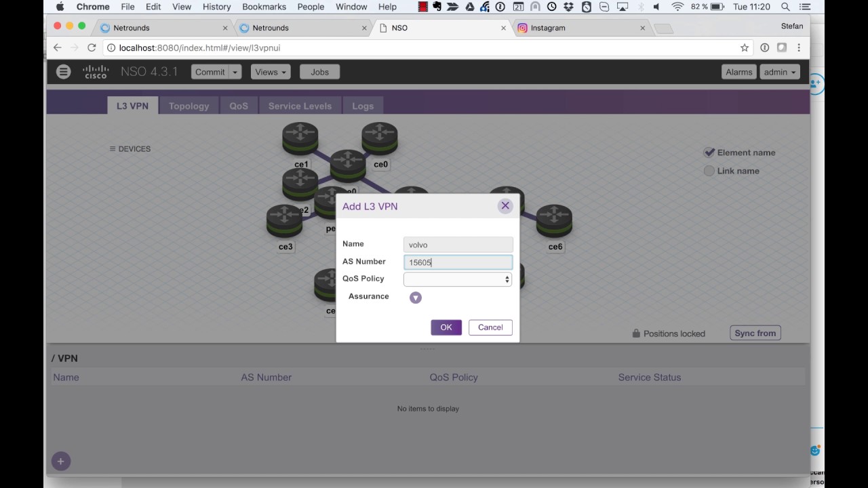868x488 pixels.
Task: Switch to the Instagram browser tab
Action: point(580,28)
